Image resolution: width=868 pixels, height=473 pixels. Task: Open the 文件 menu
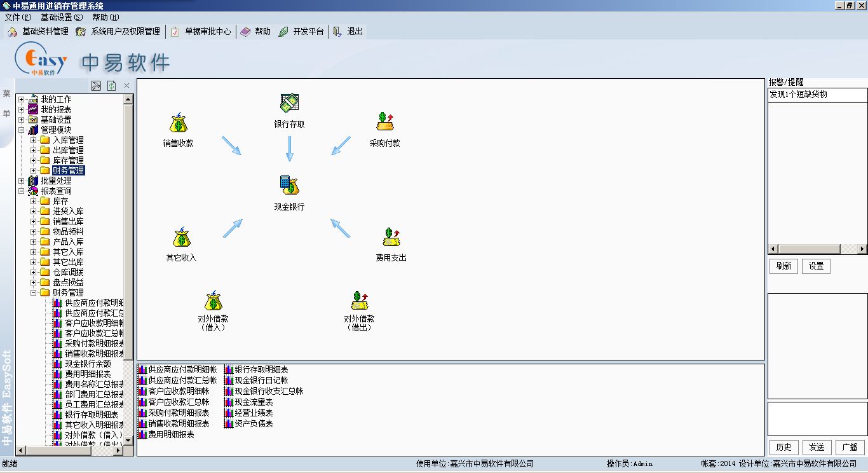17,17
